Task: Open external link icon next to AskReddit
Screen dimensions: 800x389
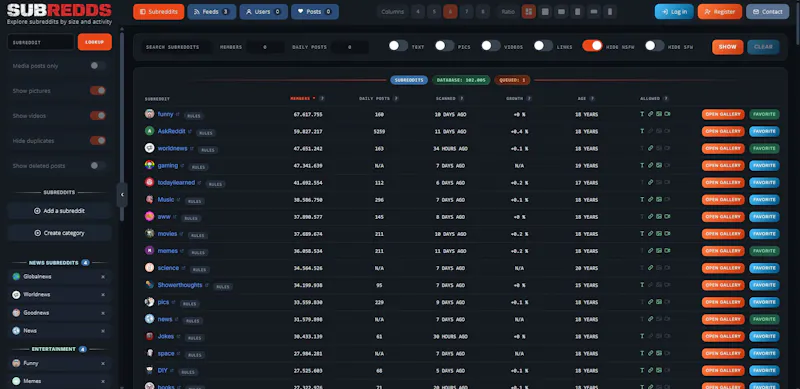Action: point(190,132)
